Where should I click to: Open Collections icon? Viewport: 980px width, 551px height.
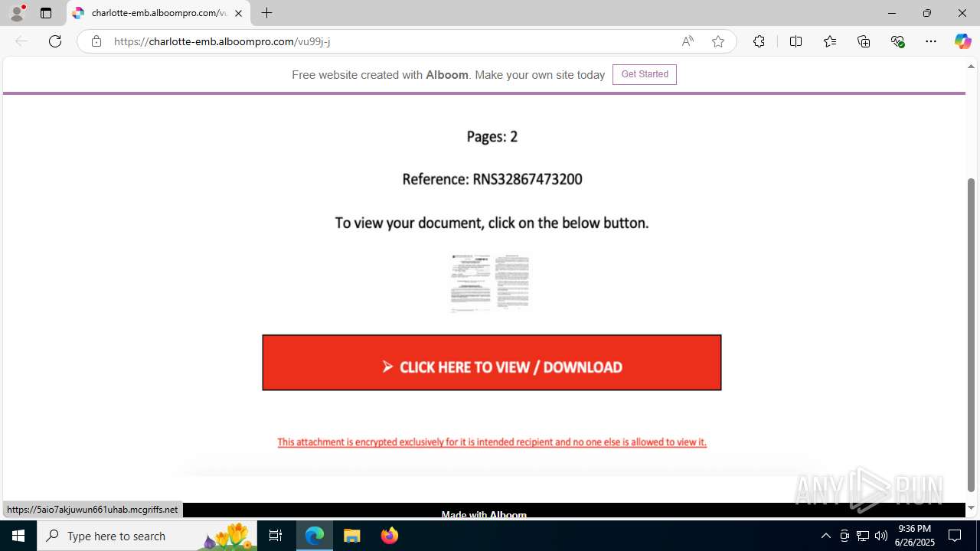point(864,41)
